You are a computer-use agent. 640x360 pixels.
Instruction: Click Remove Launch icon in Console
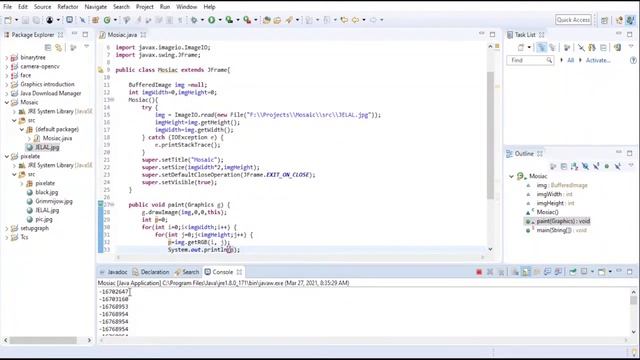(x=490, y=272)
